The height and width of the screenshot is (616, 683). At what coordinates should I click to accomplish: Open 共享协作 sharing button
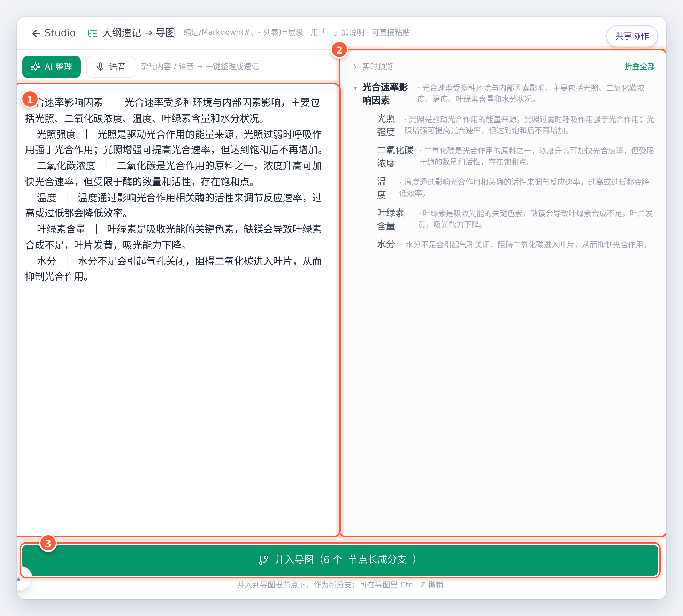click(x=632, y=36)
